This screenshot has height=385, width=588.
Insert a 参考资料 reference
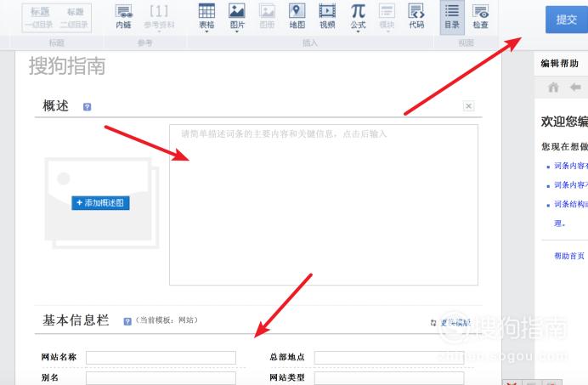tap(159, 17)
